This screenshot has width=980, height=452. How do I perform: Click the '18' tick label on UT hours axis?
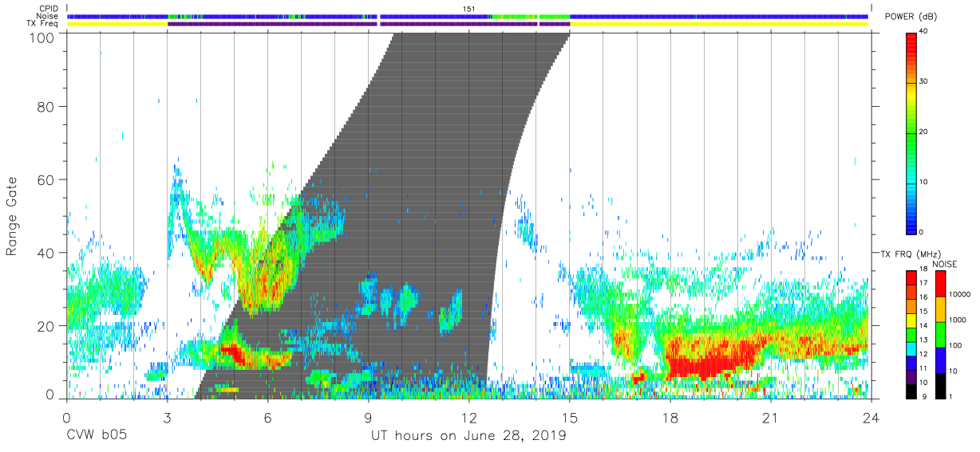[x=670, y=418]
